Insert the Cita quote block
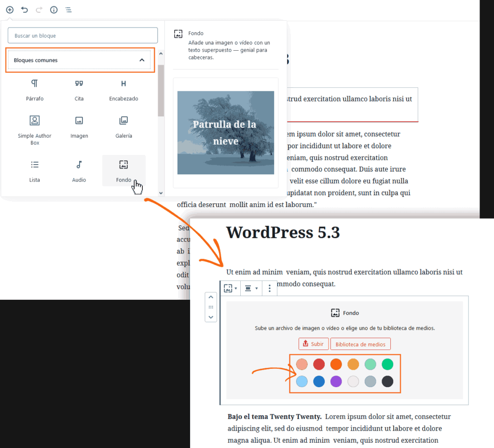This screenshot has width=494, height=448. point(79,90)
